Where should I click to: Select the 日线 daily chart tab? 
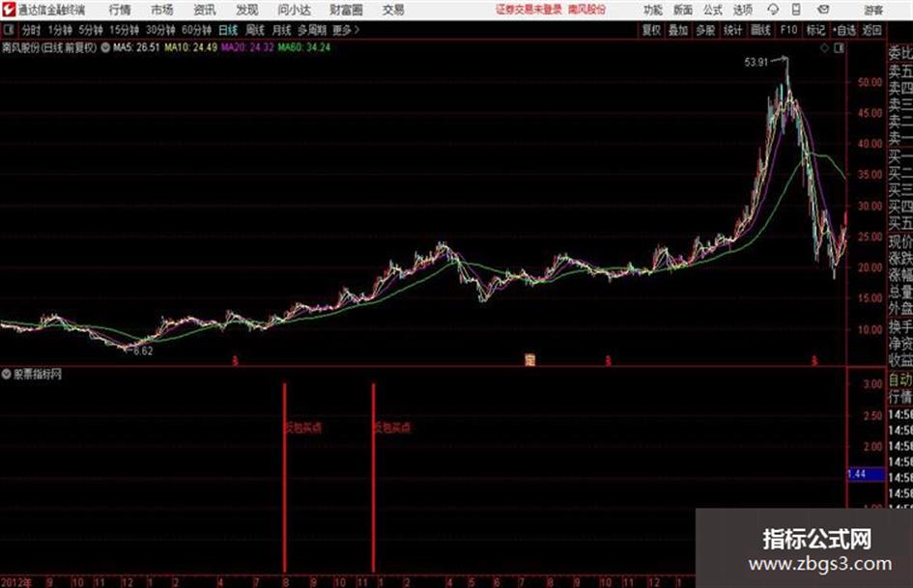coord(228,30)
